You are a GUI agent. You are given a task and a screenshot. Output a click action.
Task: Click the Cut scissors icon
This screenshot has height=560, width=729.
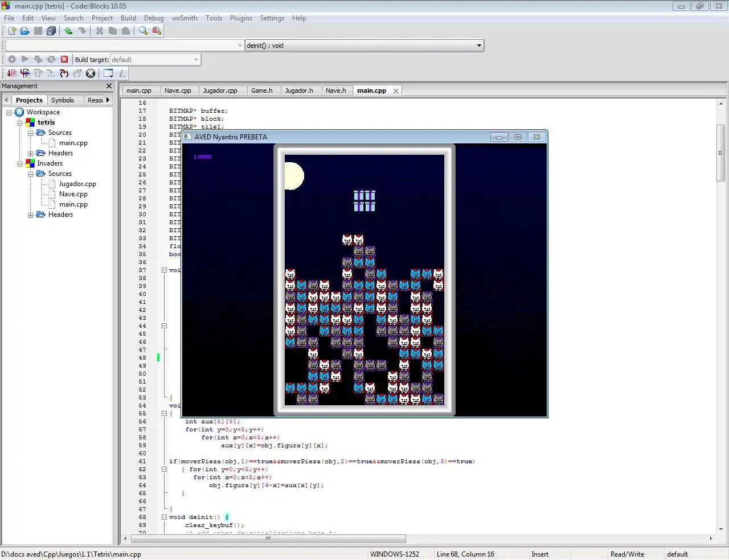pyautogui.click(x=100, y=31)
